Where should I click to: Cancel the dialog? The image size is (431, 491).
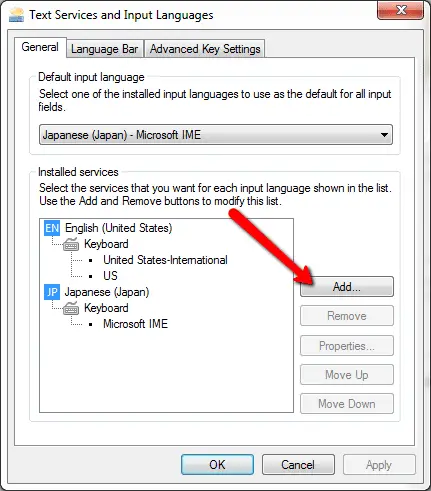tap(298, 465)
